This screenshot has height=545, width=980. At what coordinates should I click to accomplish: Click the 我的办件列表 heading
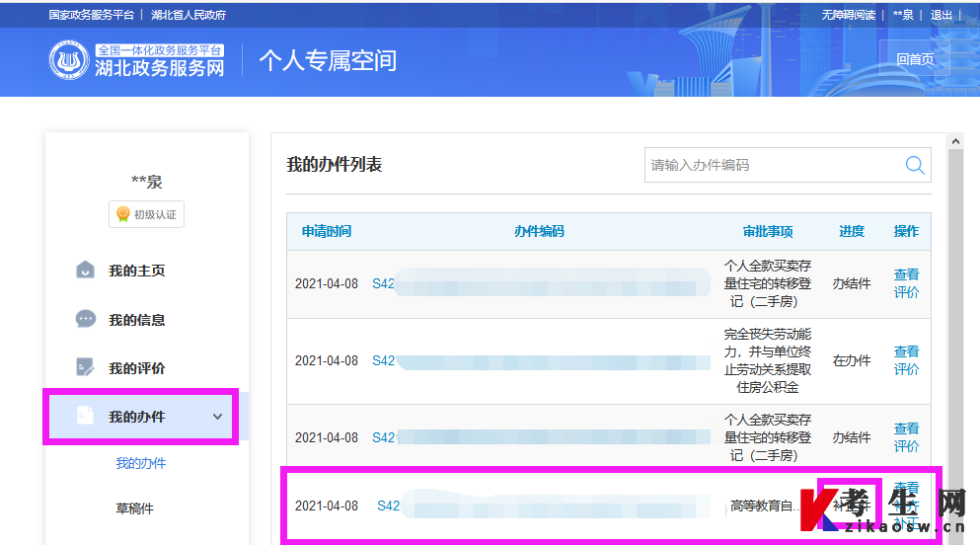pyautogui.click(x=335, y=165)
